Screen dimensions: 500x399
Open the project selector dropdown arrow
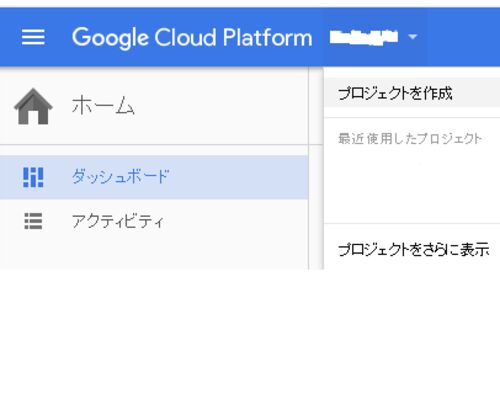(413, 37)
